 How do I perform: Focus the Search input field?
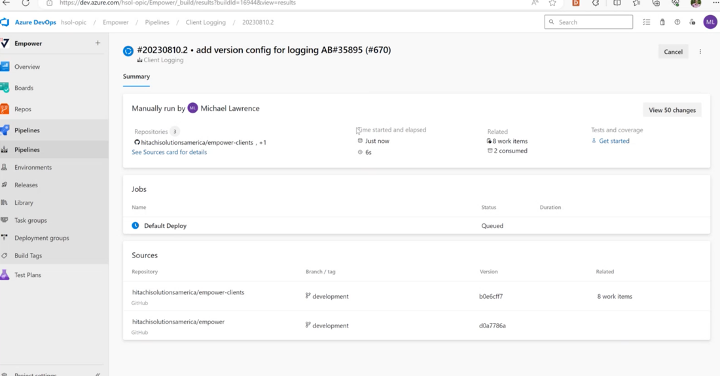[588, 22]
